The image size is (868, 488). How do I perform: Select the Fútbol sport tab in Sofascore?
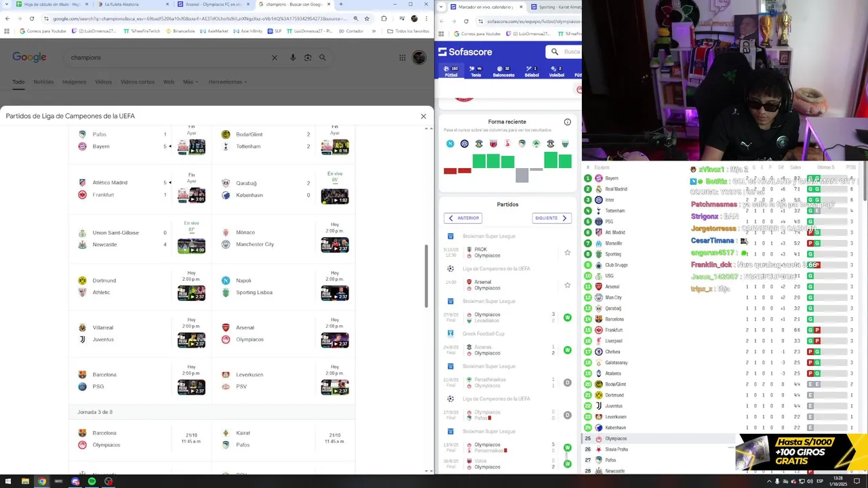451,71
